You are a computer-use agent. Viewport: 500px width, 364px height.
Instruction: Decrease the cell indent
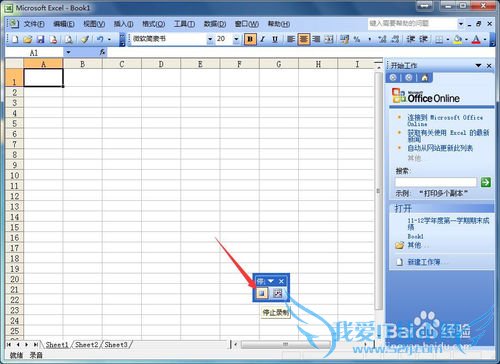(x=411, y=39)
